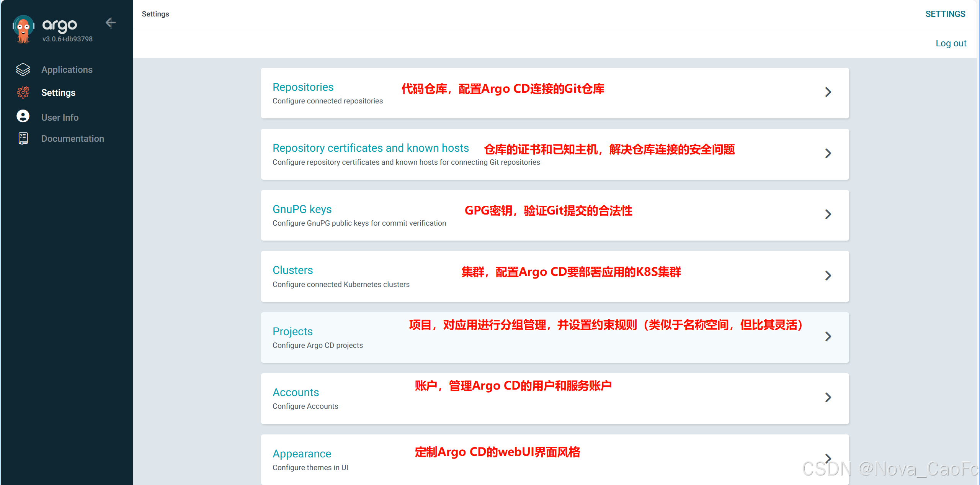The width and height of the screenshot is (980, 485).
Task: Click the Settings breadcrumb in header
Action: click(155, 14)
